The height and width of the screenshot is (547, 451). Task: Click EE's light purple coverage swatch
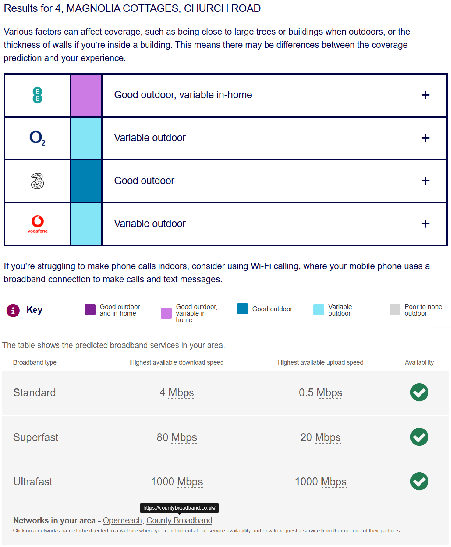pos(86,95)
